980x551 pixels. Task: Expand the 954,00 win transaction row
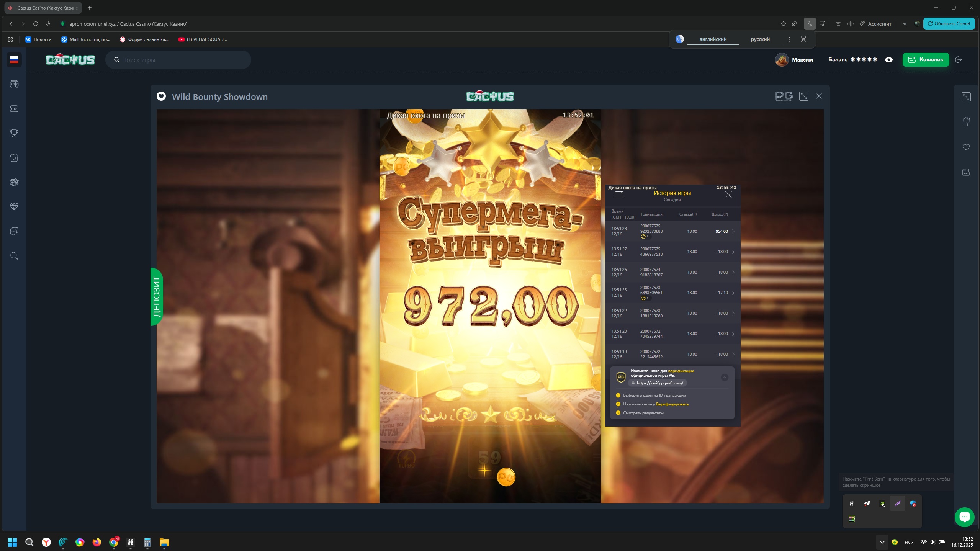733,231
